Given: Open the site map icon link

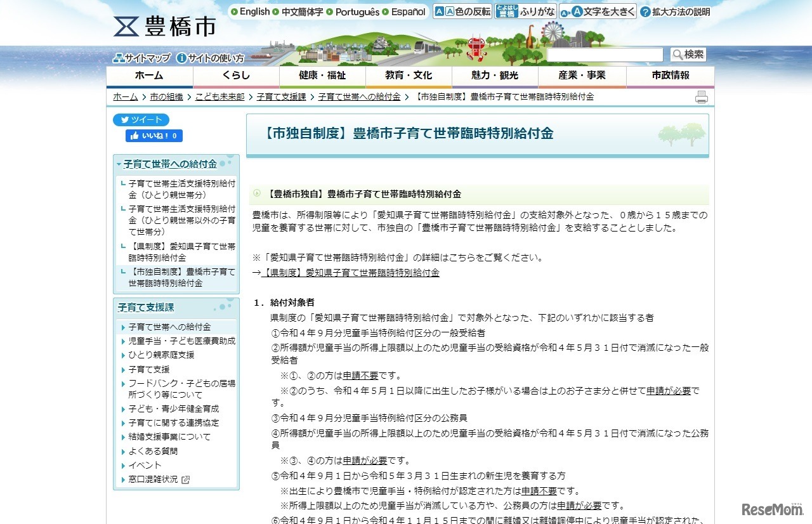Looking at the screenshot, I should (x=119, y=58).
